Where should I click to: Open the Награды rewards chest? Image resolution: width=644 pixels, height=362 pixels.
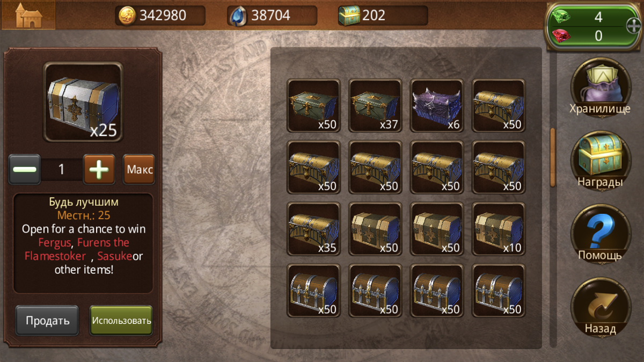point(600,161)
